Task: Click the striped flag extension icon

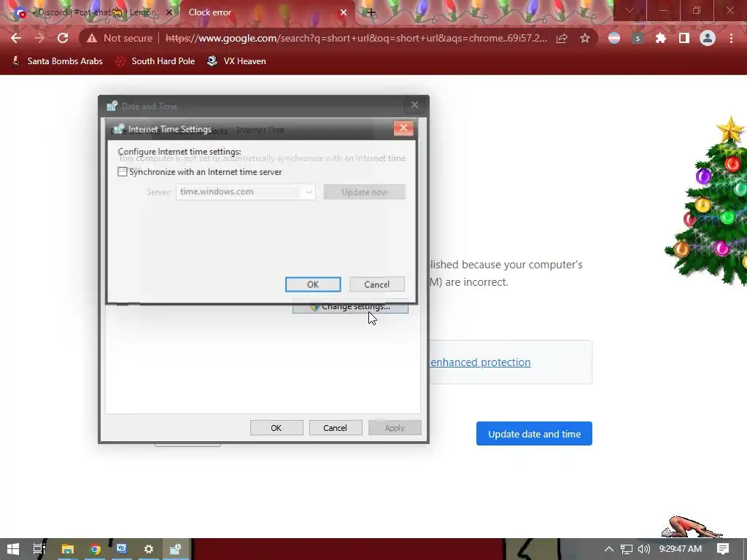Action: pyautogui.click(x=614, y=38)
